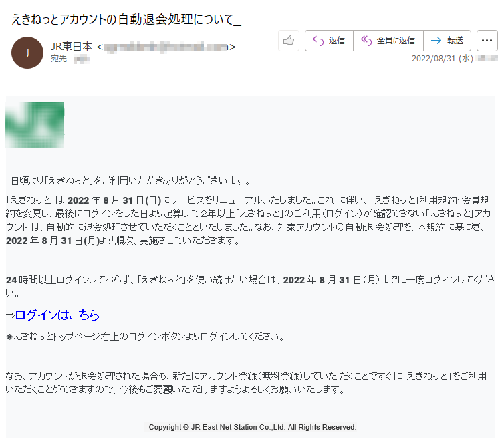Click the blurred green logo image
The width and height of the screenshot is (504, 445).
pyautogui.click(x=35, y=125)
